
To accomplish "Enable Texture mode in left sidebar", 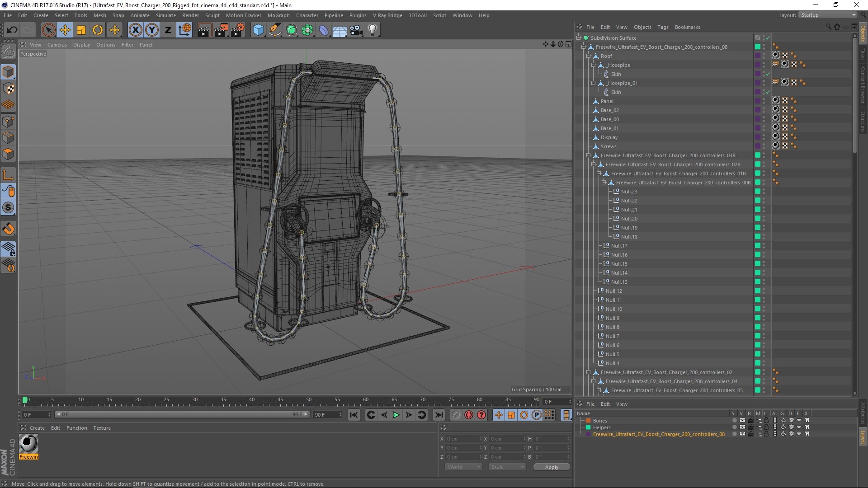I will tap(8, 89).
